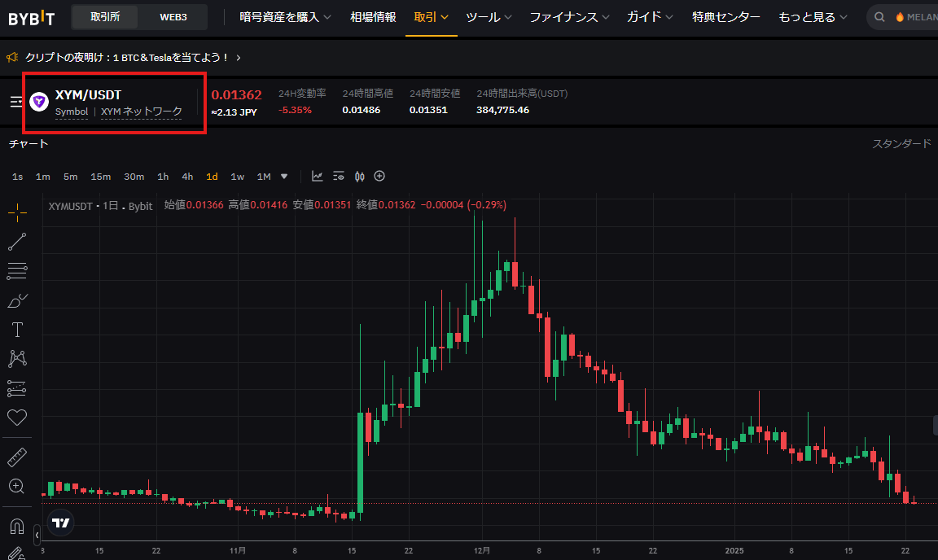The height and width of the screenshot is (560, 938).
Task: Open the forecast and measurement tools
Action: point(17,388)
